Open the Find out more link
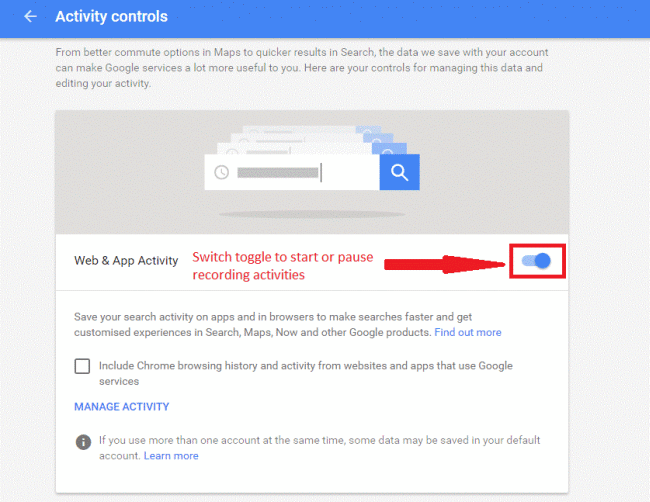Screen dimensions: 650x502 (x=468, y=332)
